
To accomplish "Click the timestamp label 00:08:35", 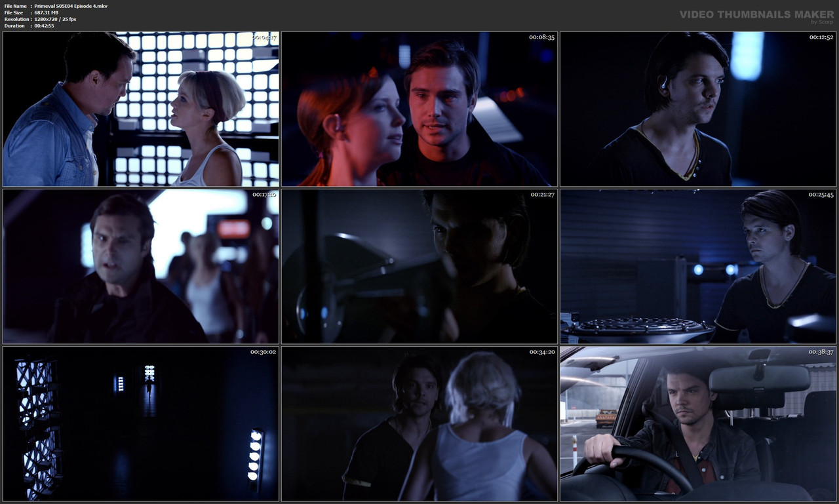I will (x=541, y=37).
